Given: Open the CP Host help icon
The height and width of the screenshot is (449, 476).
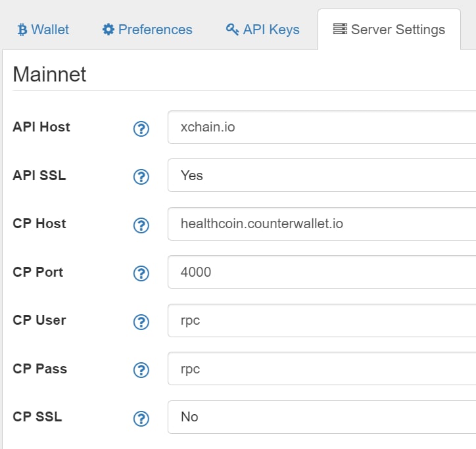Looking at the screenshot, I should coord(141,225).
